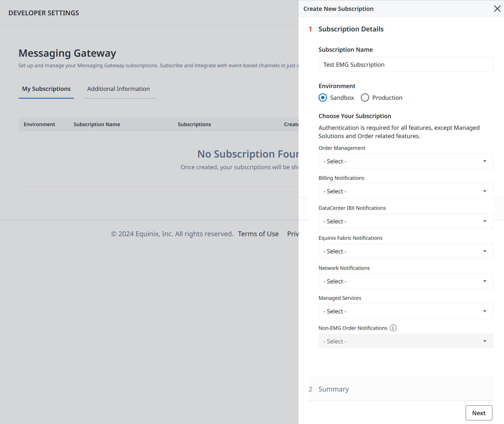Viewport: 504px width, 424px height.
Task: Click the Summary step heading
Action: pos(334,389)
